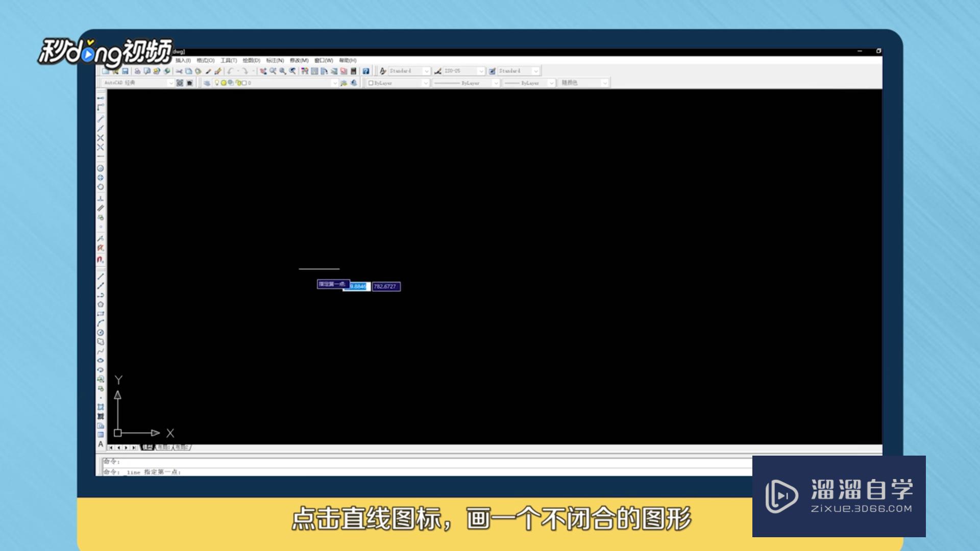This screenshot has width=980, height=551.
Task: Expand the ByLayer linetype dropdown
Action: [495, 83]
